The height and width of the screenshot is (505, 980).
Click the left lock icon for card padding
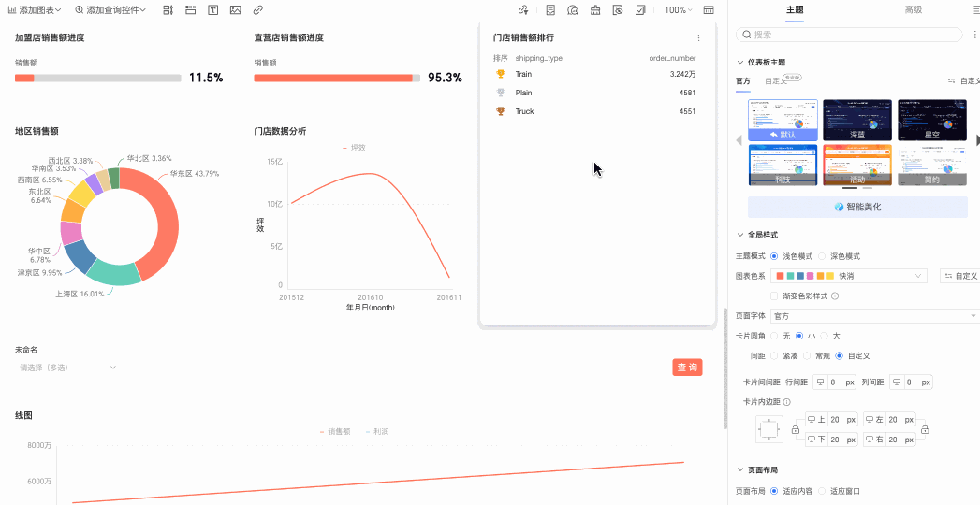(x=796, y=429)
